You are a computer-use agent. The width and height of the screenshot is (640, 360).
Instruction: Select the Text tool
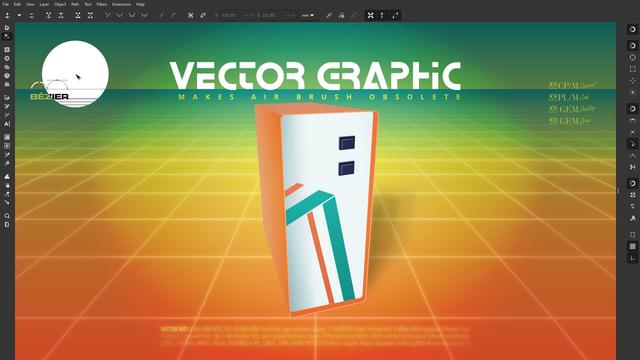coord(7,124)
